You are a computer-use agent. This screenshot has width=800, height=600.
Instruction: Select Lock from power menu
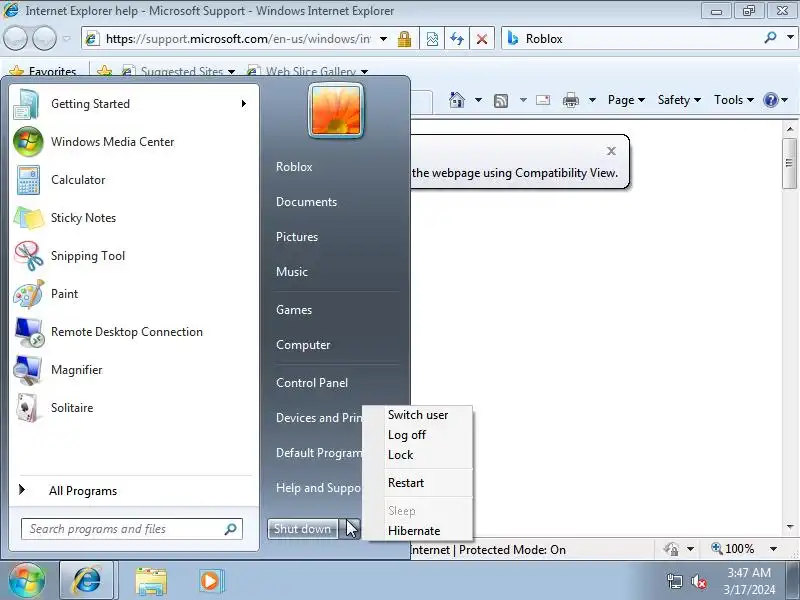[418, 455]
